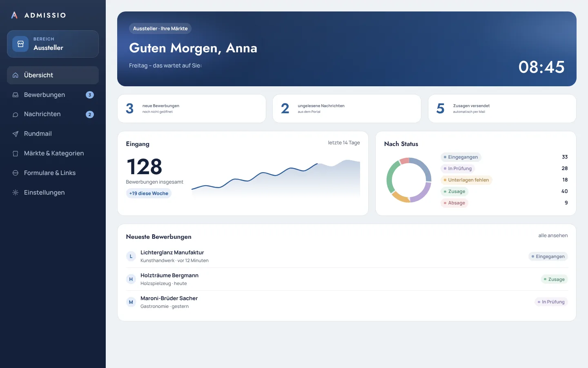The image size is (588, 368).
Task: Click the 'alle ansehen' link
Action: tap(553, 236)
